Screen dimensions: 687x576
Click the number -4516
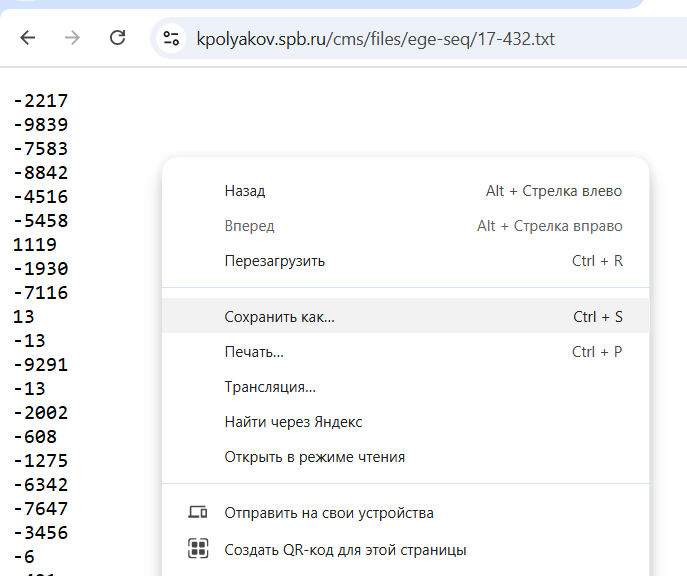(x=40, y=197)
